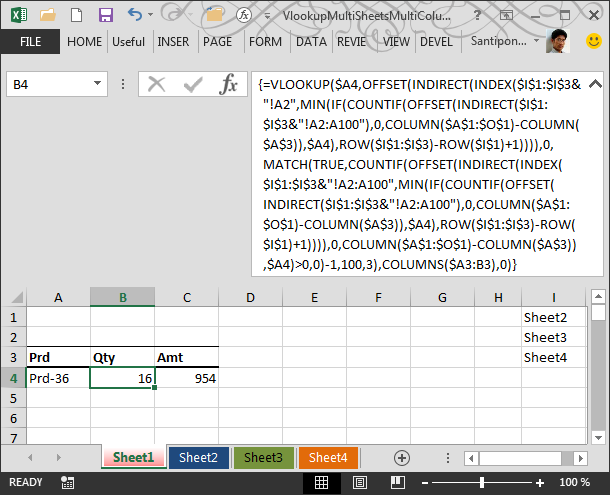The height and width of the screenshot is (495, 610).
Task: Click the Insert Function fx button
Action: [x=228, y=85]
